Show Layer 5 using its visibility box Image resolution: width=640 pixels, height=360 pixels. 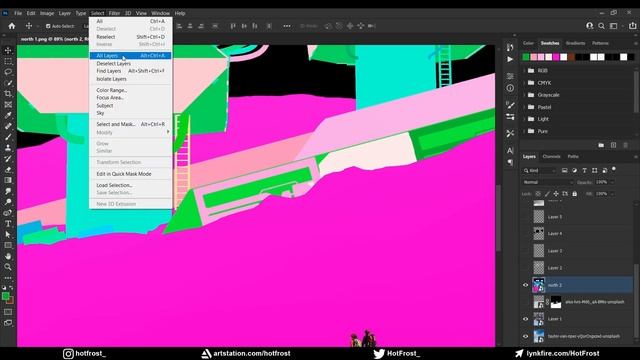pyautogui.click(x=526, y=217)
